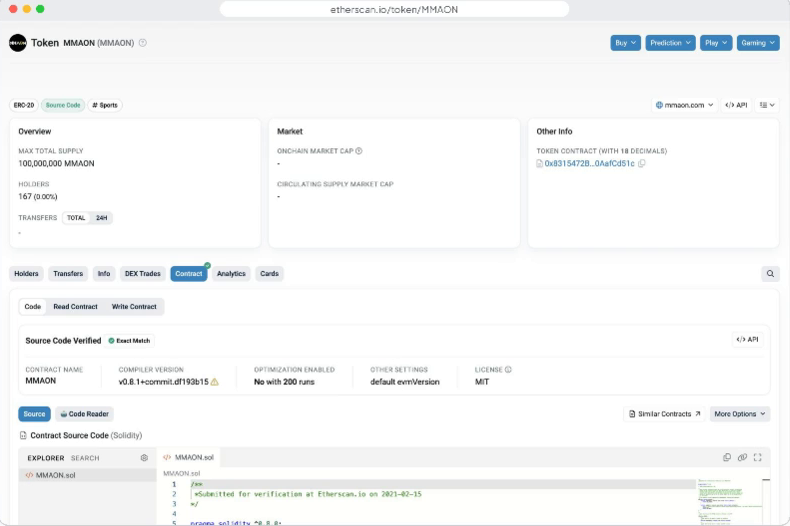Copy source code with the copy icon
790x526 pixels.
(x=727, y=457)
